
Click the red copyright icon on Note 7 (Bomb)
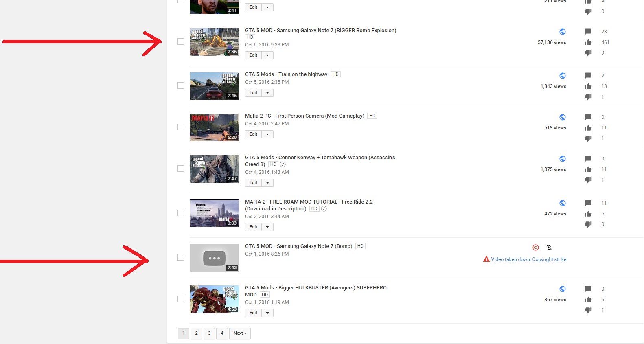pyautogui.click(x=536, y=248)
